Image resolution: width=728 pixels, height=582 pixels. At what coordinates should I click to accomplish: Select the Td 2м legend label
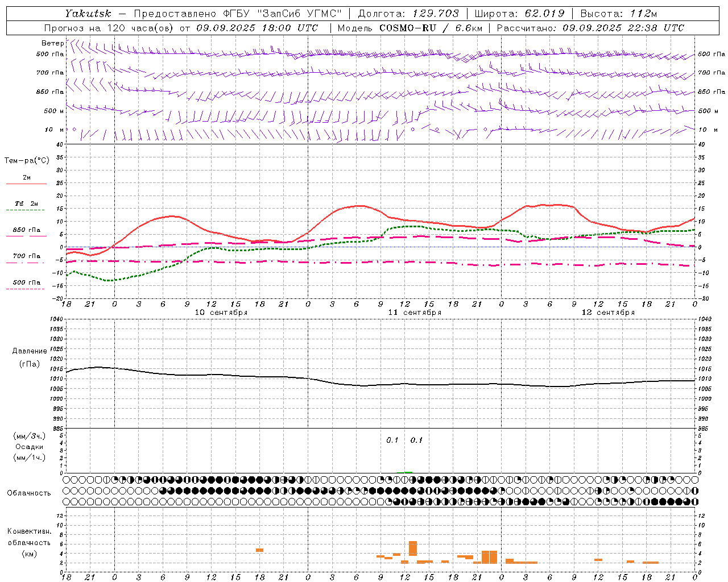(27, 203)
